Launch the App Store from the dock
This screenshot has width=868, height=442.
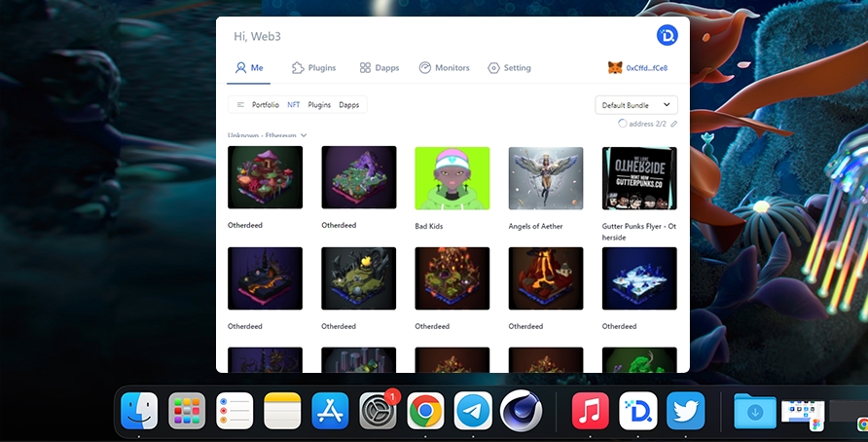click(330, 411)
